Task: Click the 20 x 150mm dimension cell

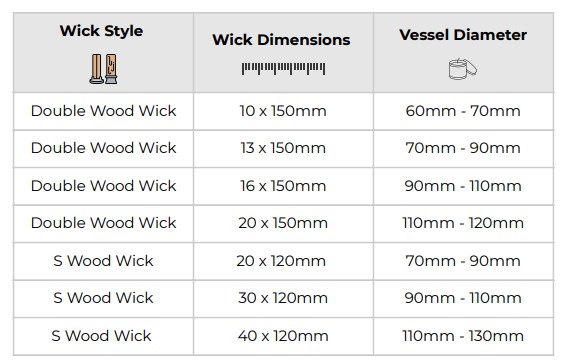Action: click(x=283, y=223)
